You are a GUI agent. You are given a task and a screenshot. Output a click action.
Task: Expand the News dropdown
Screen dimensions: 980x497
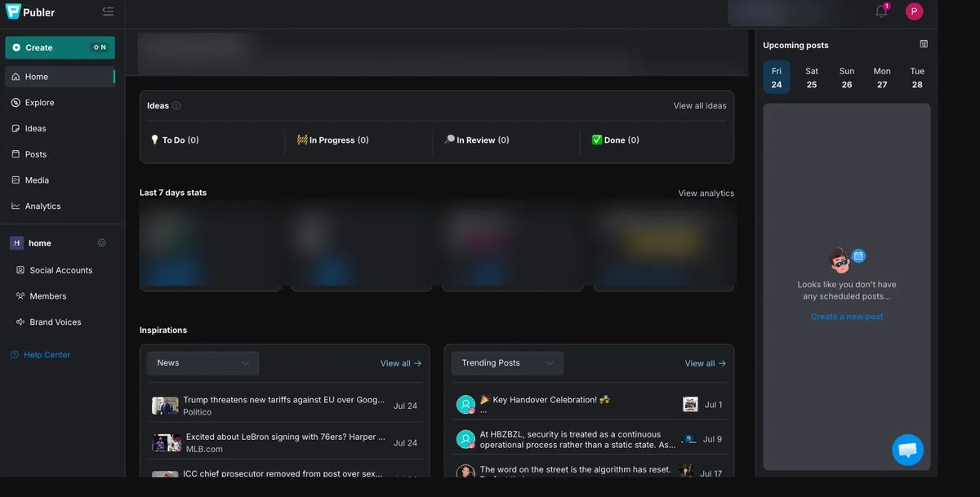(203, 363)
